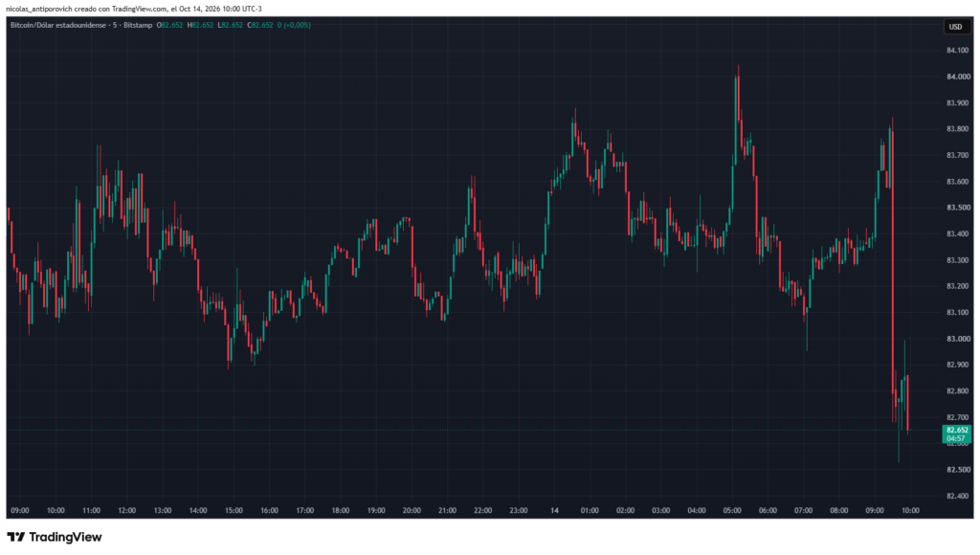Click the Bitcoin/Dólar estadounidense symbol title

pyautogui.click(x=58, y=26)
